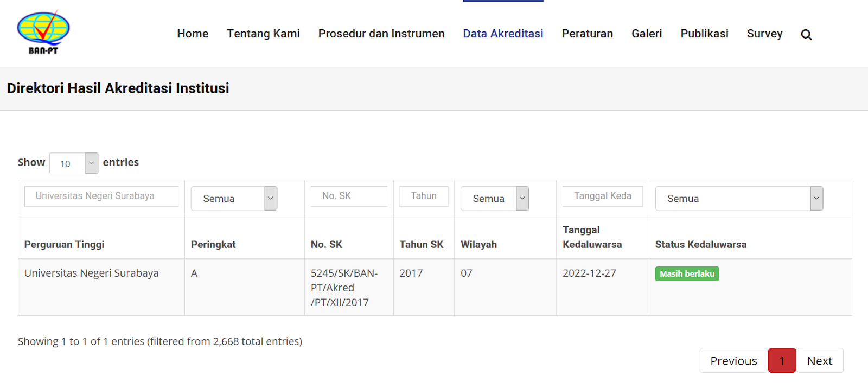Viewport: 868px width, 388px height.
Task: Navigate to Galeri page
Action: pos(647,34)
